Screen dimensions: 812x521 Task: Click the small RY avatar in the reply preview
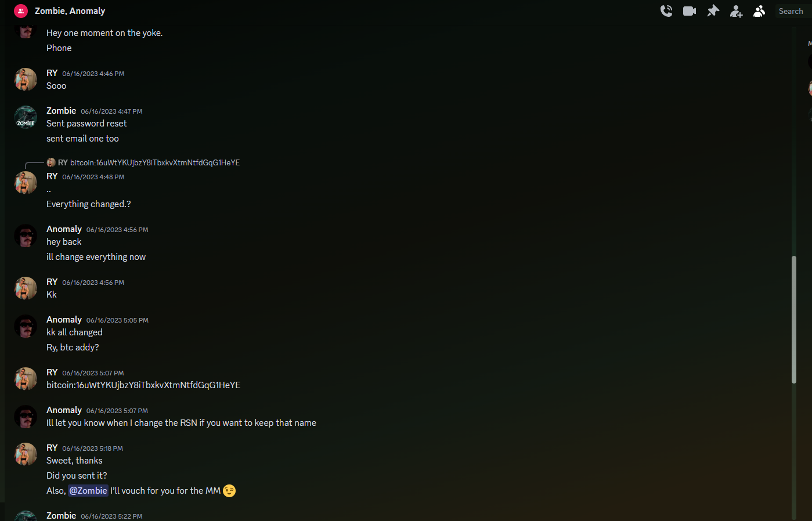pos(51,162)
